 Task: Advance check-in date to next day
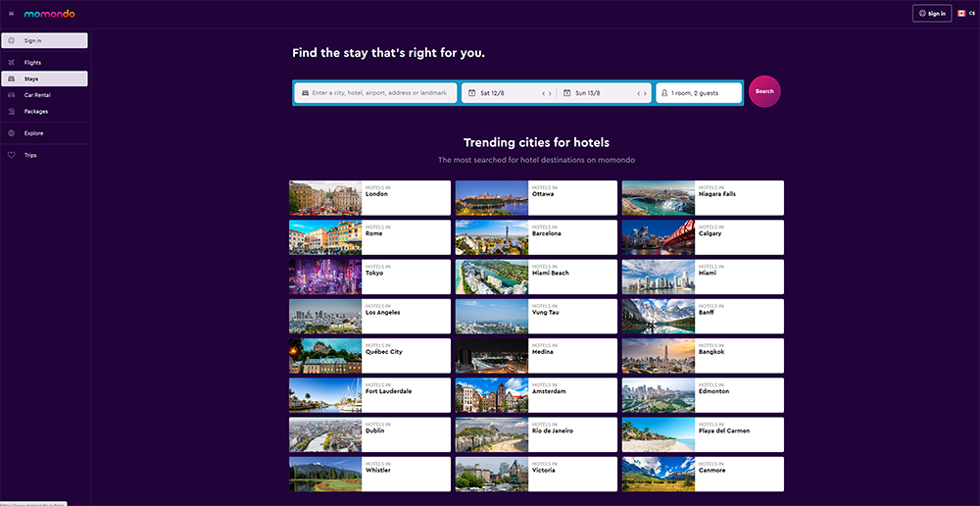(551, 93)
